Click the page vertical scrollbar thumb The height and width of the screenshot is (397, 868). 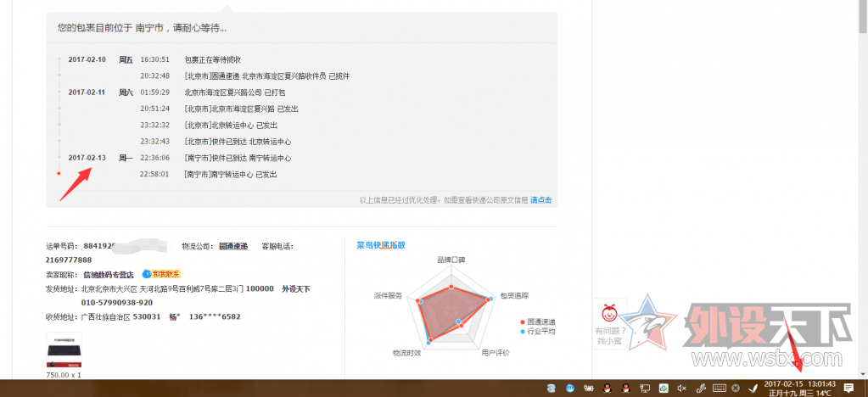[864, 17]
